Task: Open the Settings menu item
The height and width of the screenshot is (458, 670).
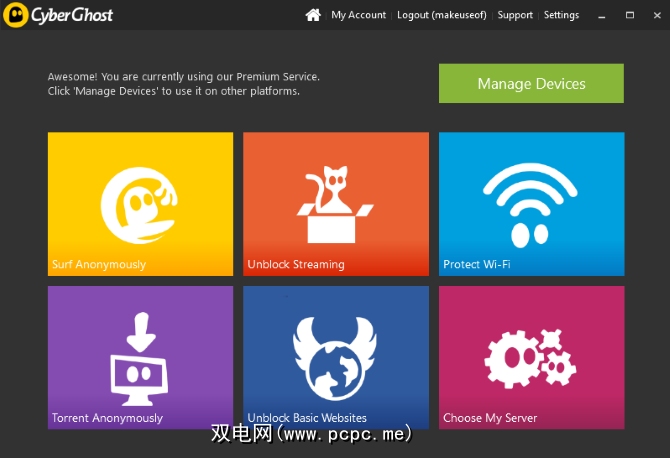Action: tap(561, 15)
